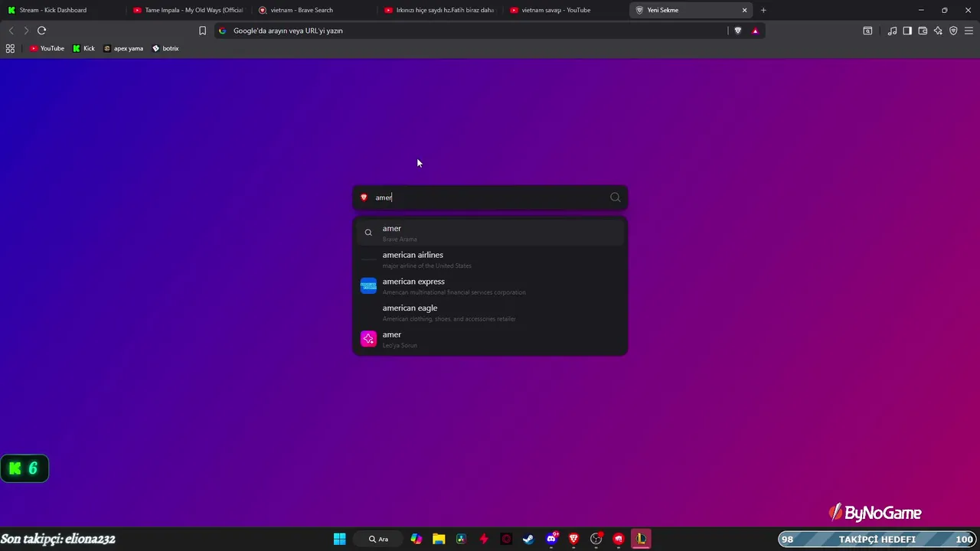Open Copilot from the taskbar

point(416,539)
